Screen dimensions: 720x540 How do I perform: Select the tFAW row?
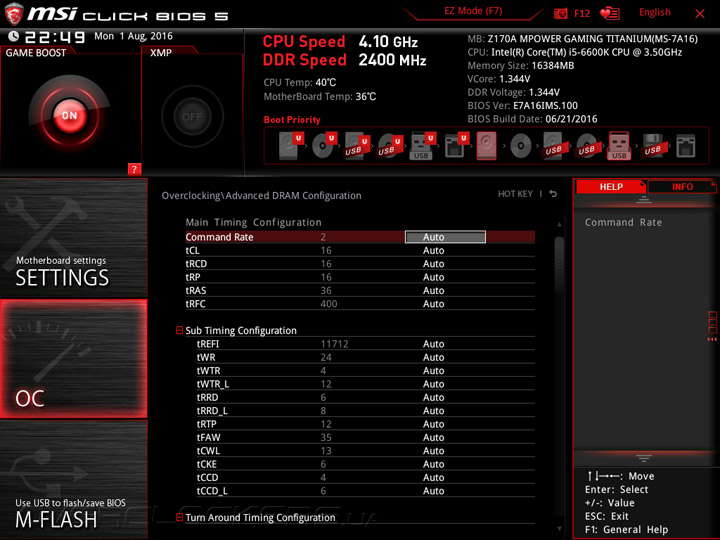click(366, 437)
